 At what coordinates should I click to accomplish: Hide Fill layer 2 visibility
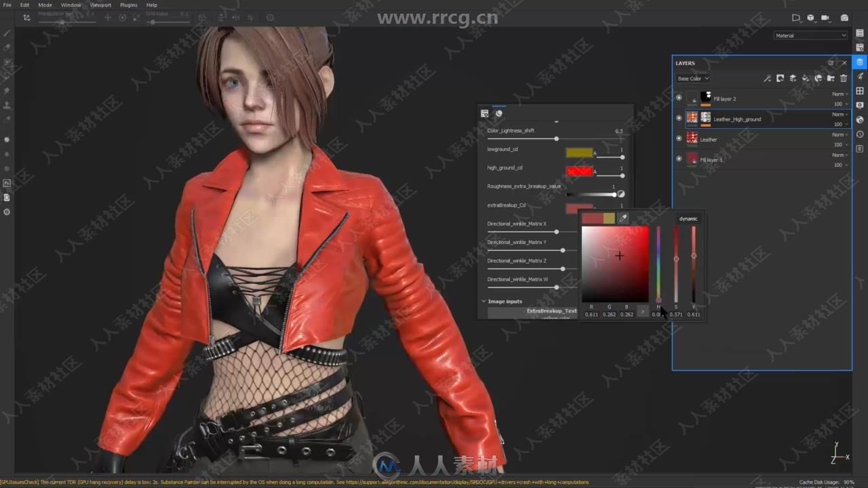click(x=679, y=98)
